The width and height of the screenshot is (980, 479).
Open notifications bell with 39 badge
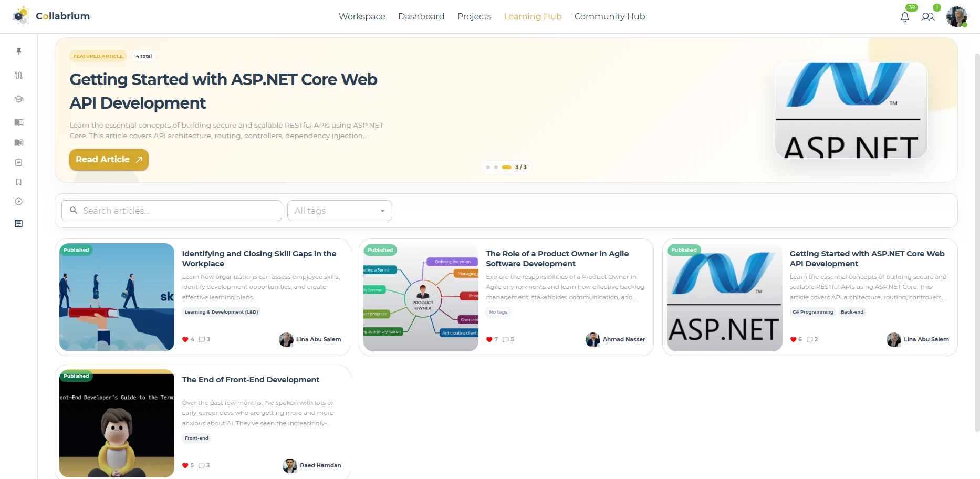pyautogui.click(x=905, y=17)
